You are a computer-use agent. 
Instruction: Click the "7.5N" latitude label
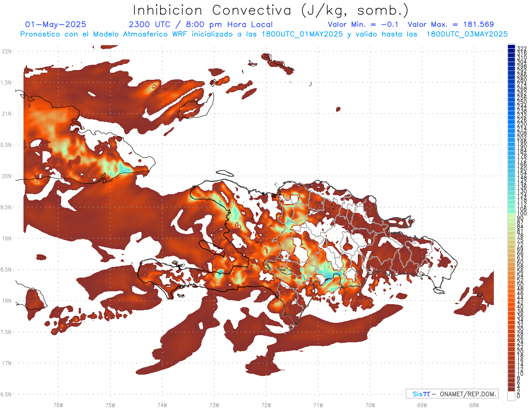(7, 332)
